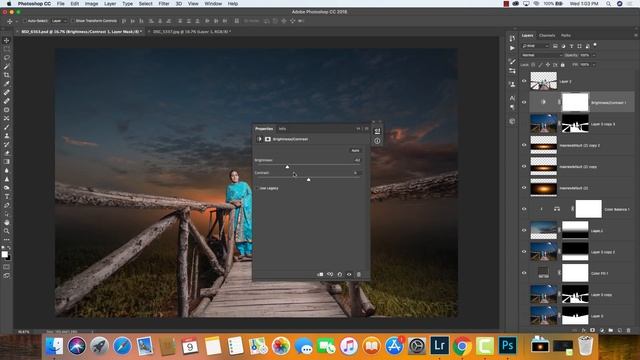Image resolution: width=640 pixels, height=360 pixels.
Task: Open Google Chrome from the dock
Action: click(462, 346)
